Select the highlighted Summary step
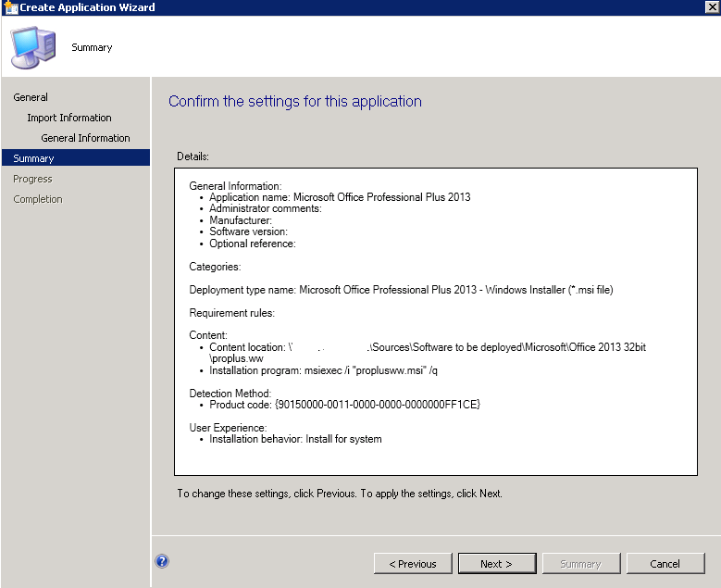This screenshot has width=721, height=588. click(x=76, y=157)
